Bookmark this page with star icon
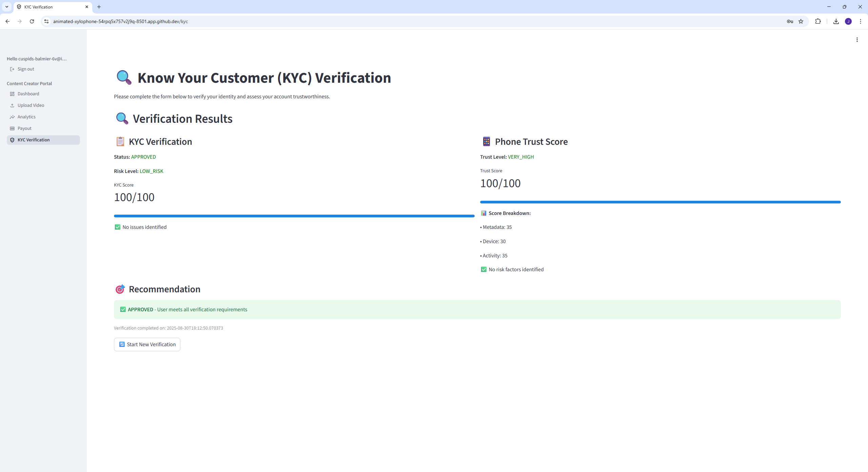The width and height of the screenshot is (868, 472). pyautogui.click(x=801, y=21)
